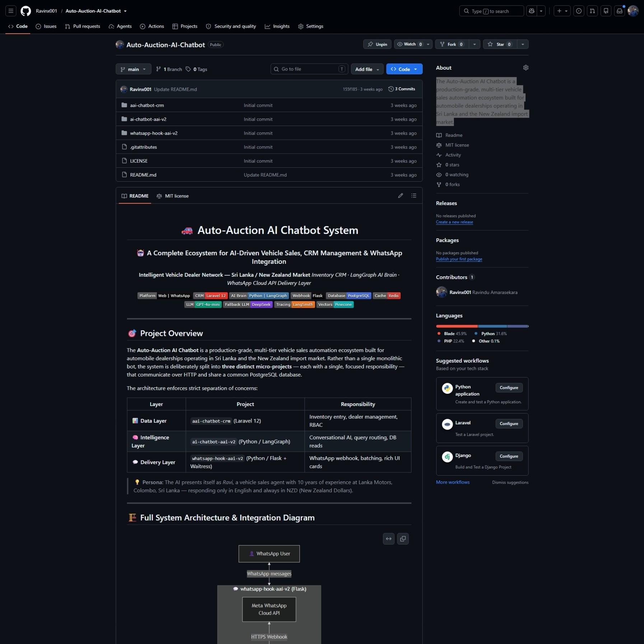Viewport: 644px width, 644px height.
Task: Edit repository About settings gear
Action: (526, 67)
